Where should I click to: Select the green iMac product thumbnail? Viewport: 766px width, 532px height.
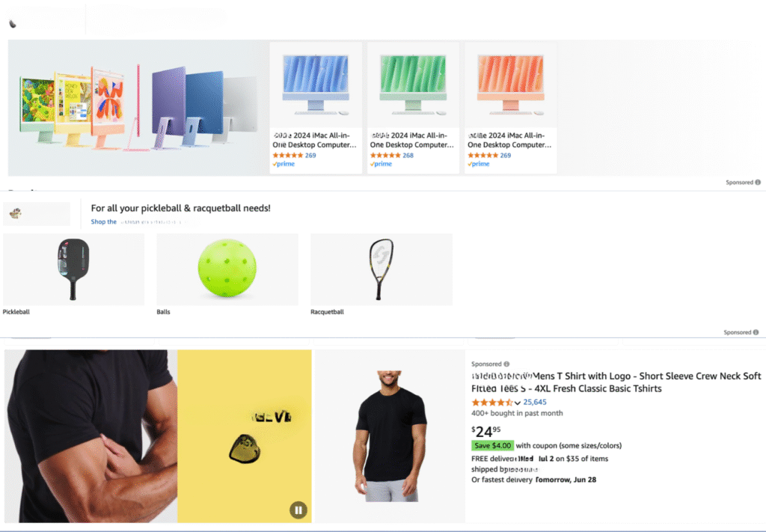[413, 85]
